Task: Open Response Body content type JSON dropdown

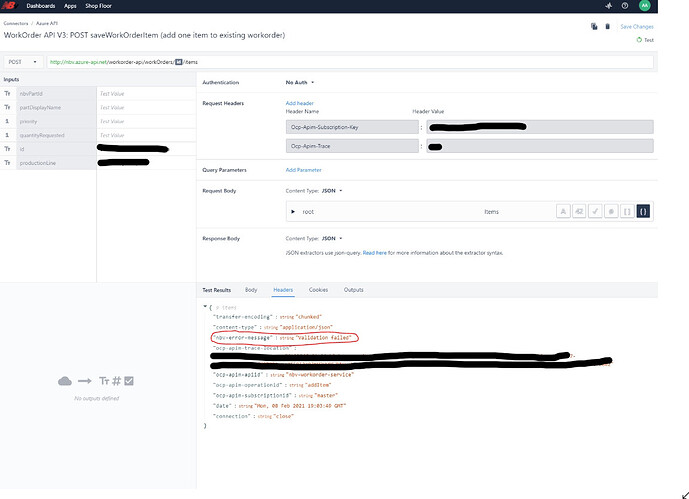Action: coord(332,239)
